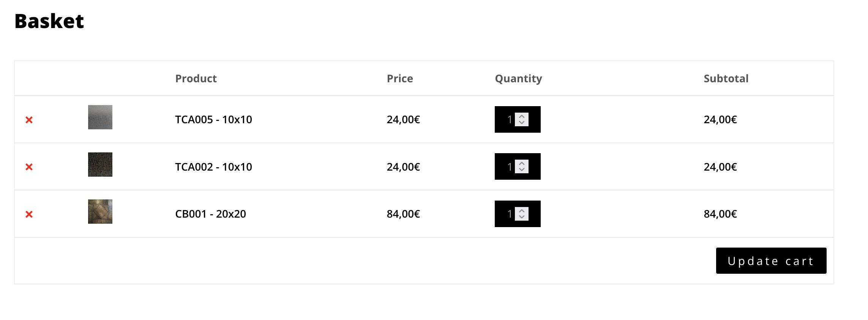Increase quantity of TCA005 with up arrow
868x320 pixels.
(522, 116)
